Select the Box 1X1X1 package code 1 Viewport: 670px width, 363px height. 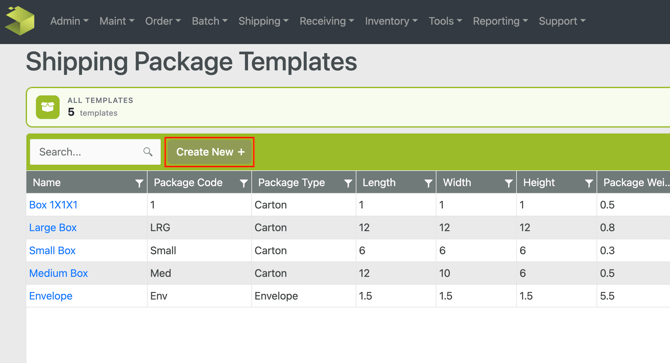click(x=199, y=205)
